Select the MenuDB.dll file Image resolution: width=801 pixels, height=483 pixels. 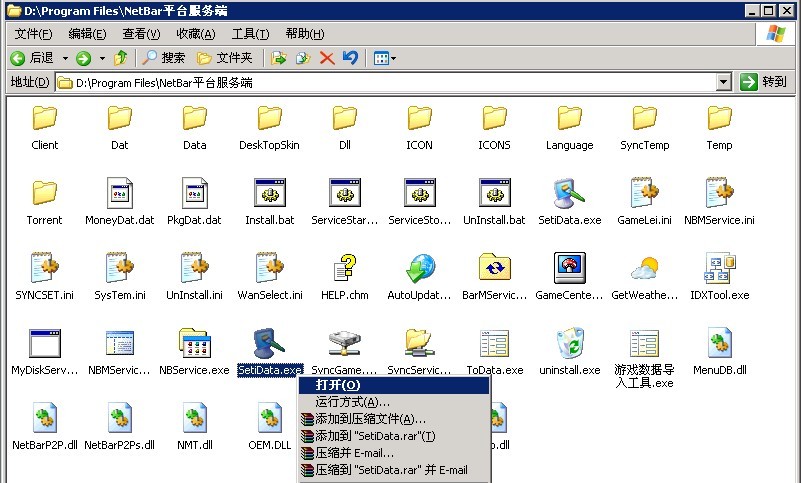719,351
